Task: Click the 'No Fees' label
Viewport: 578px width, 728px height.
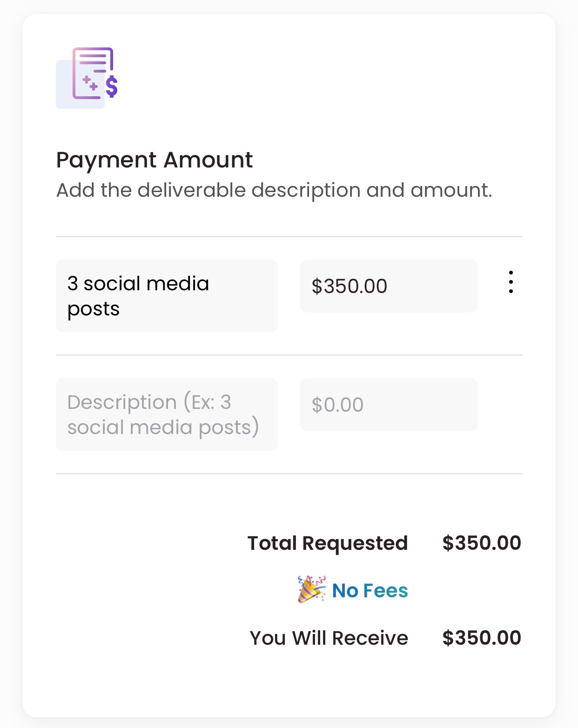Action: [370, 590]
